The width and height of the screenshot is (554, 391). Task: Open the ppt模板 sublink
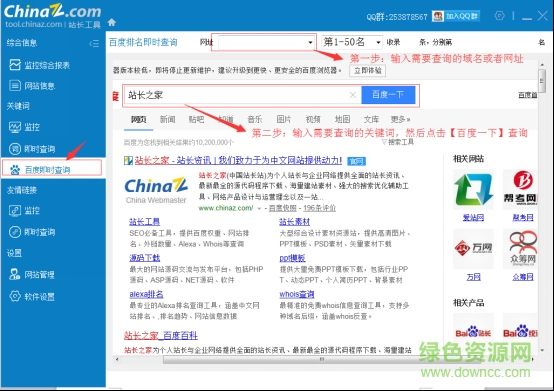pyautogui.click(x=292, y=258)
